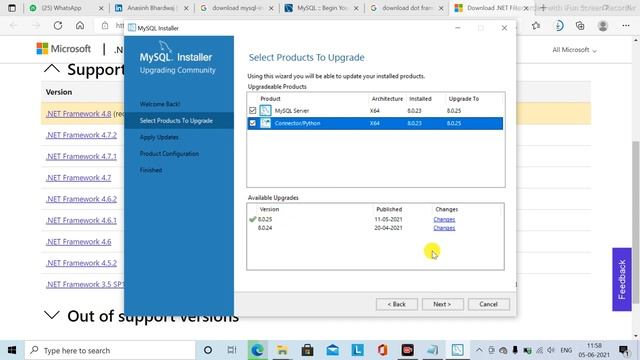Image resolution: width=640 pixels, height=360 pixels.
Task: Click the MySQL Server product icon
Action: click(265, 110)
